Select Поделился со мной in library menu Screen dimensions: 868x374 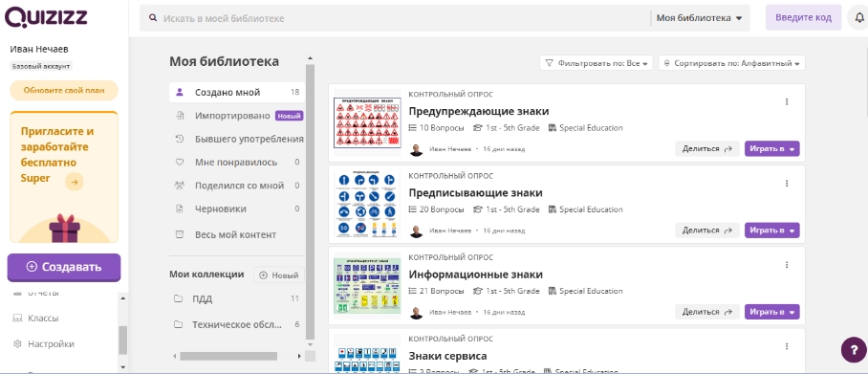pos(237,185)
